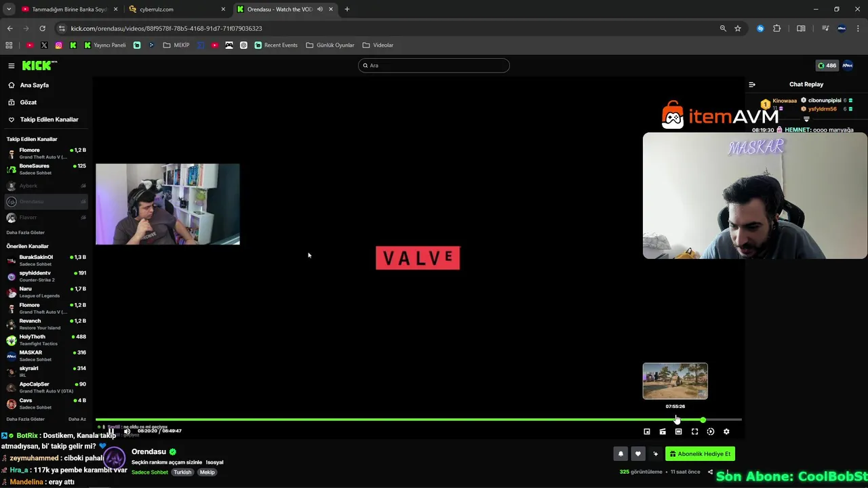Image resolution: width=868 pixels, height=488 pixels.
Task: Click the progress bar playhead knob
Action: pos(703,420)
